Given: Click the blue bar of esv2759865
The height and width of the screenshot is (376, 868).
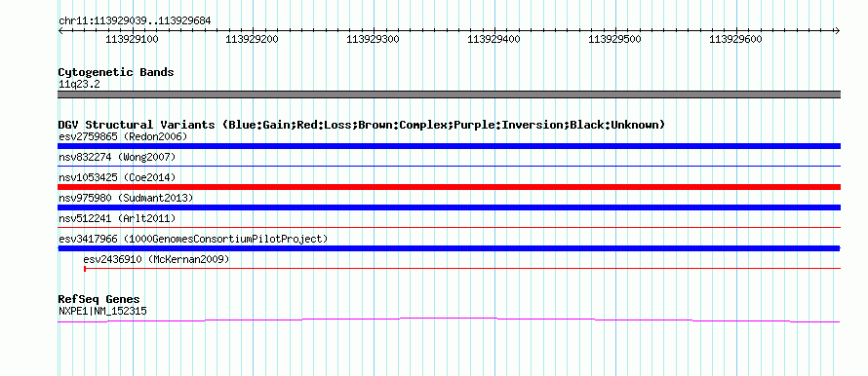Looking at the screenshot, I should point(449,146).
